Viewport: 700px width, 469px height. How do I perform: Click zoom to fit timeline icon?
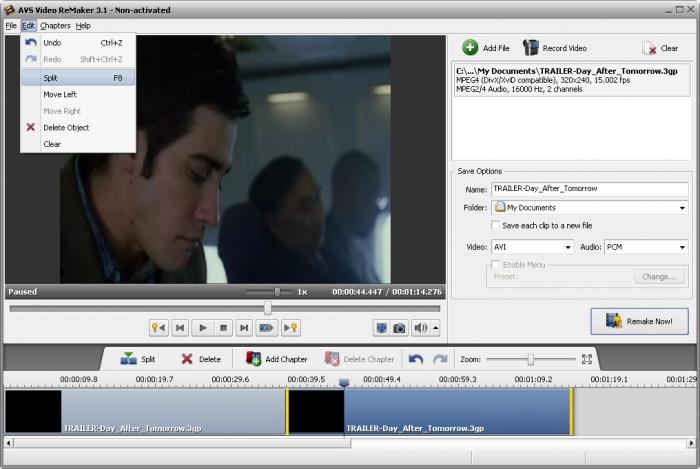pyautogui.click(x=587, y=359)
